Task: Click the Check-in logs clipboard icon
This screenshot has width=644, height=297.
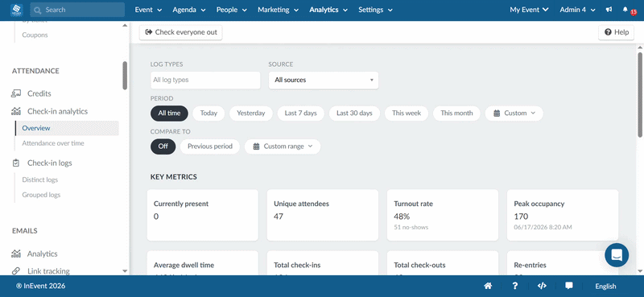Action: coord(16,163)
